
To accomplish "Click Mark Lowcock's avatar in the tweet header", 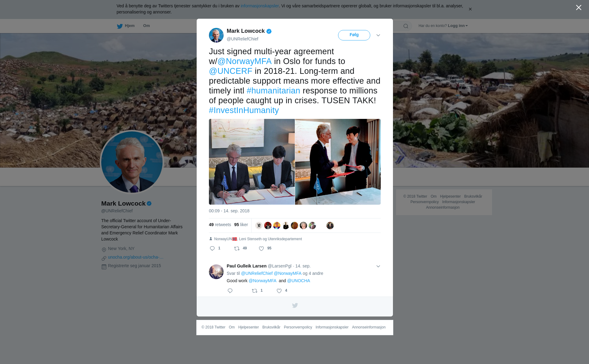I will pos(216,35).
